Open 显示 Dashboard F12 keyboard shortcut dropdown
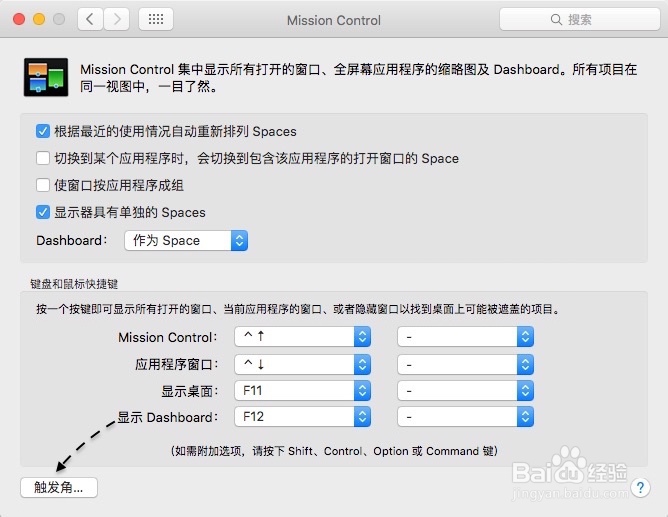This screenshot has width=668, height=517. [302, 417]
